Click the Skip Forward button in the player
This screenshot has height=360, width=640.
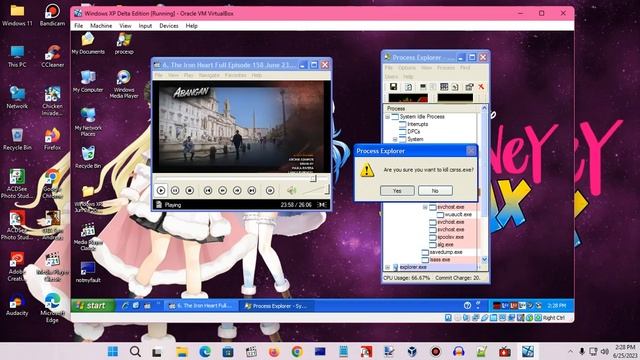click(x=251, y=191)
